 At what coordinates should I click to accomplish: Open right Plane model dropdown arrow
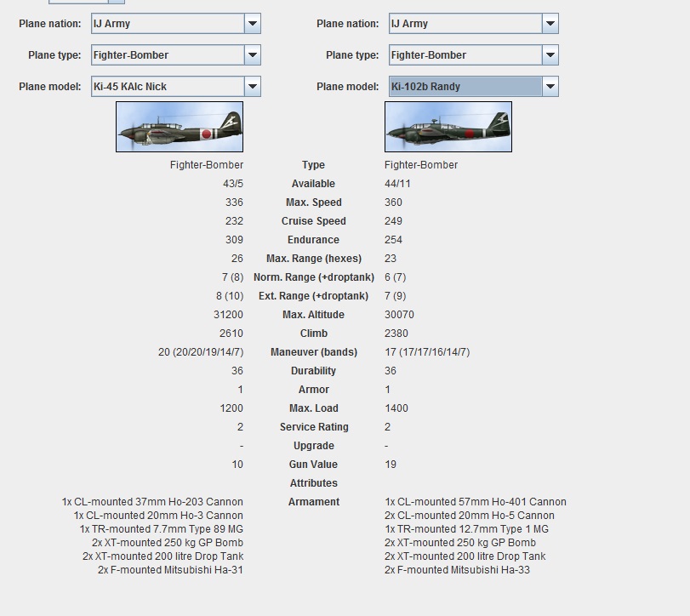(550, 86)
